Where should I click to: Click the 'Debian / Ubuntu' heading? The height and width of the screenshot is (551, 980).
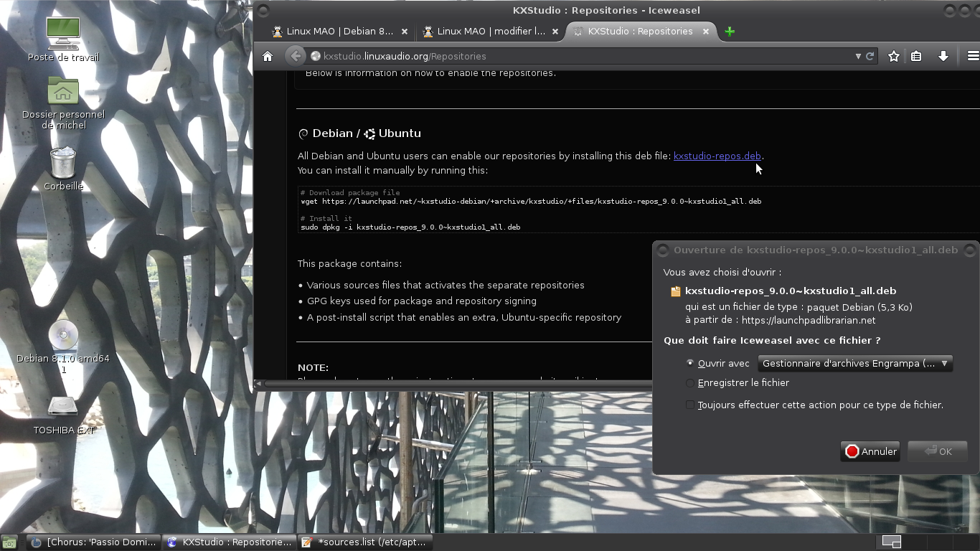point(359,133)
